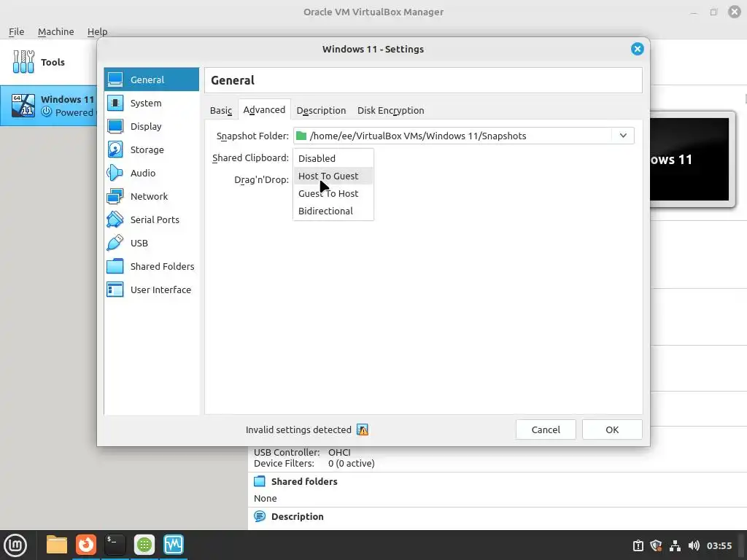Click the invalid settings warning icon
The width and height of the screenshot is (747, 560).
tap(363, 429)
